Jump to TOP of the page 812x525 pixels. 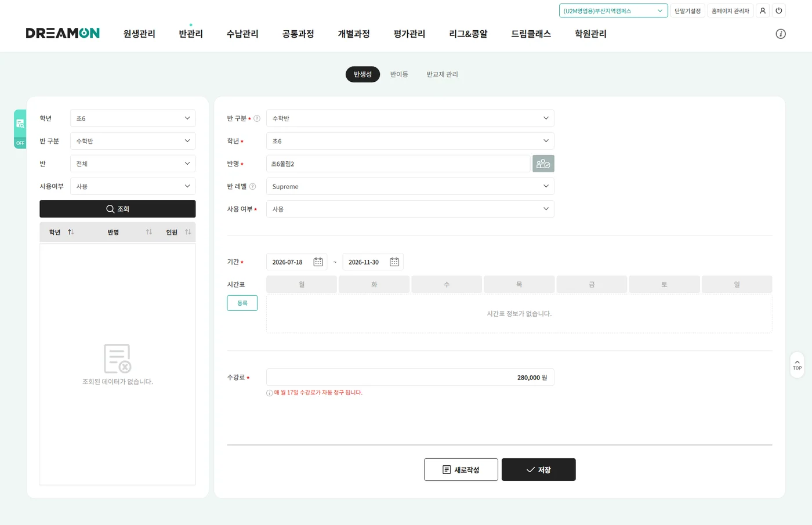(797, 365)
